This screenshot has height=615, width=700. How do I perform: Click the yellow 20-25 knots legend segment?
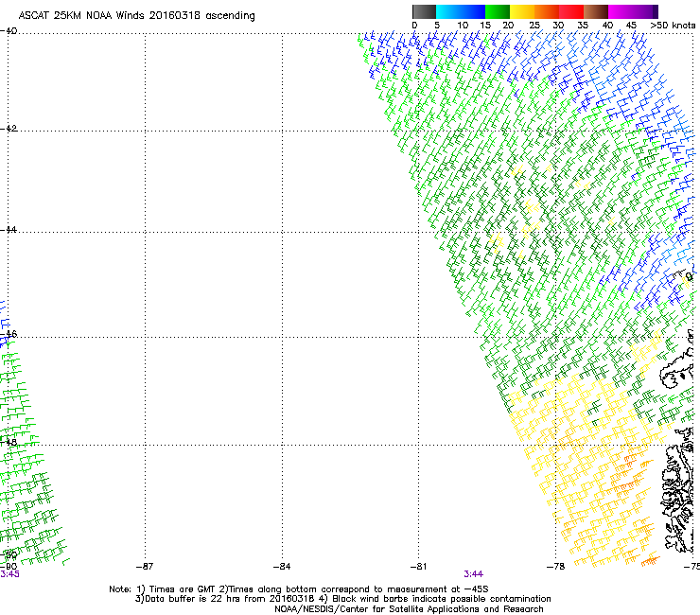[x=522, y=11]
